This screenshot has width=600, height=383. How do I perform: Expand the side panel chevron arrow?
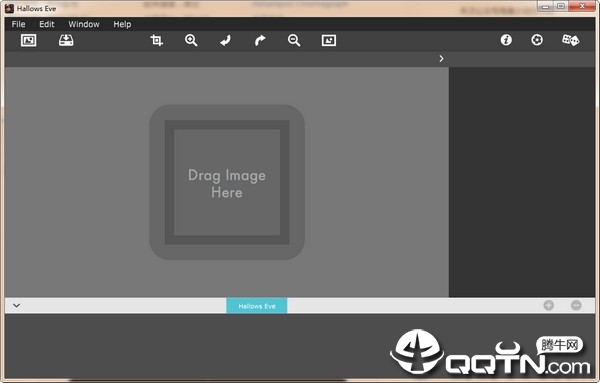[441, 59]
